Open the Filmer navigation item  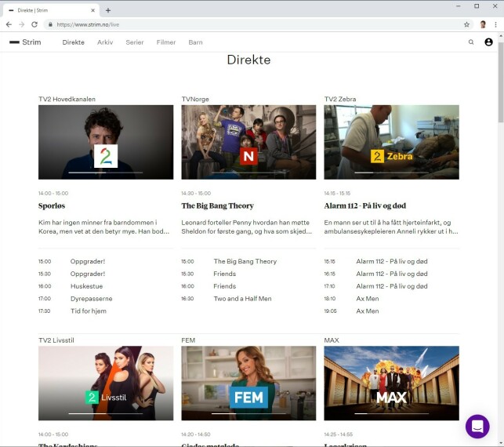pyautogui.click(x=166, y=42)
